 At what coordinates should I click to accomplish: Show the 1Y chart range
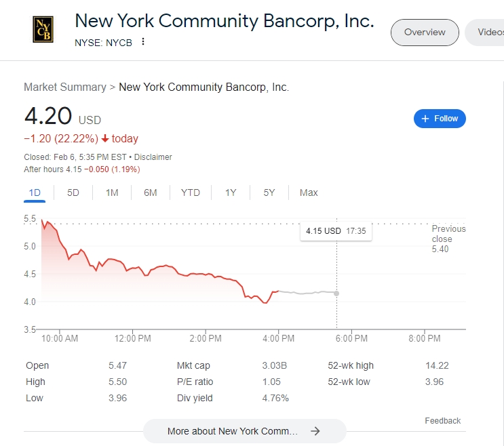tap(231, 192)
